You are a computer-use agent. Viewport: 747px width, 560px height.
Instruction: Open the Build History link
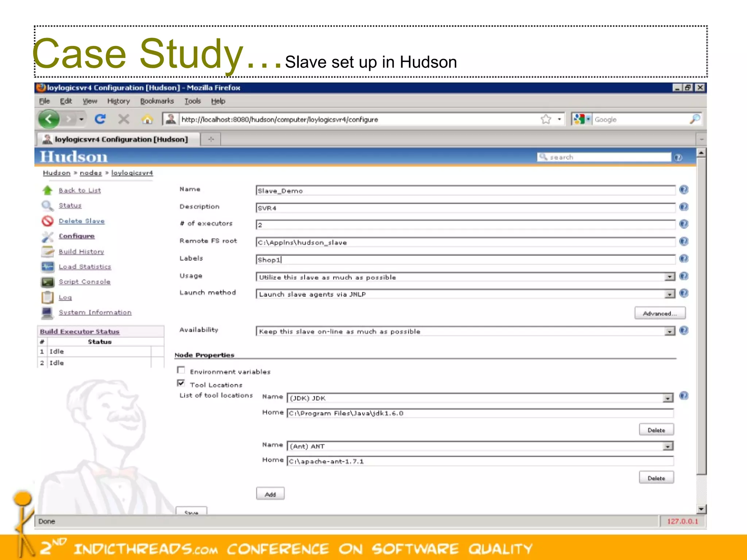[81, 252]
